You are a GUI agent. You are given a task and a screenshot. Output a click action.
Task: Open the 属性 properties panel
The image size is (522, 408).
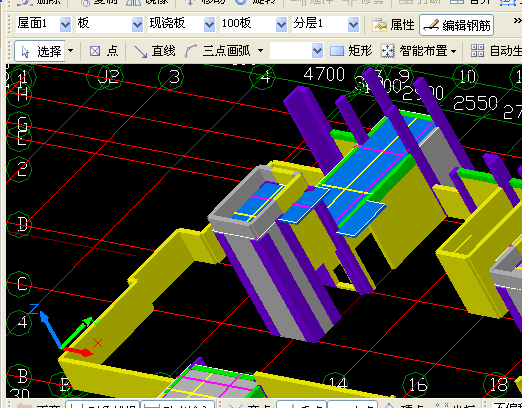(x=393, y=25)
